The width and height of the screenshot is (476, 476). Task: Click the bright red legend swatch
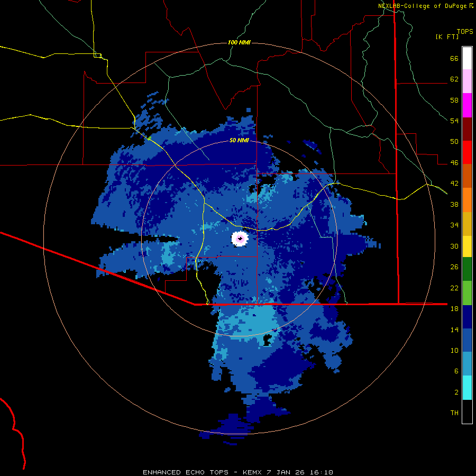click(467, 152)
